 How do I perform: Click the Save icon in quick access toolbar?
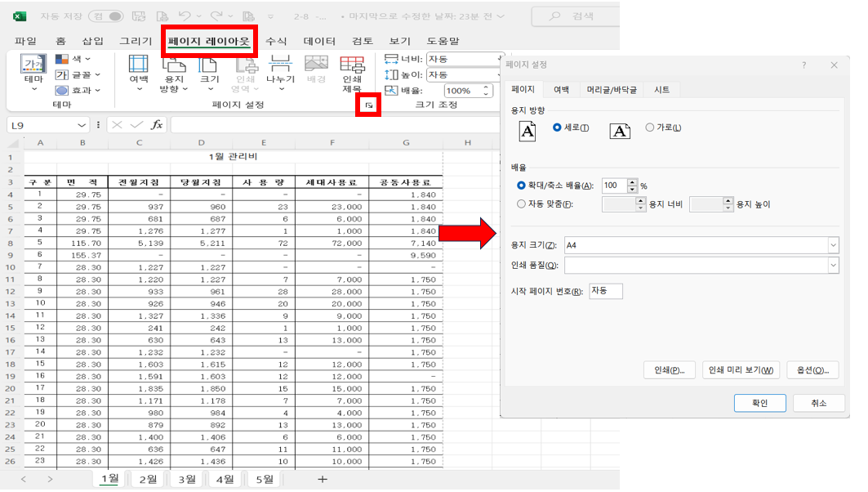(138, 16)
